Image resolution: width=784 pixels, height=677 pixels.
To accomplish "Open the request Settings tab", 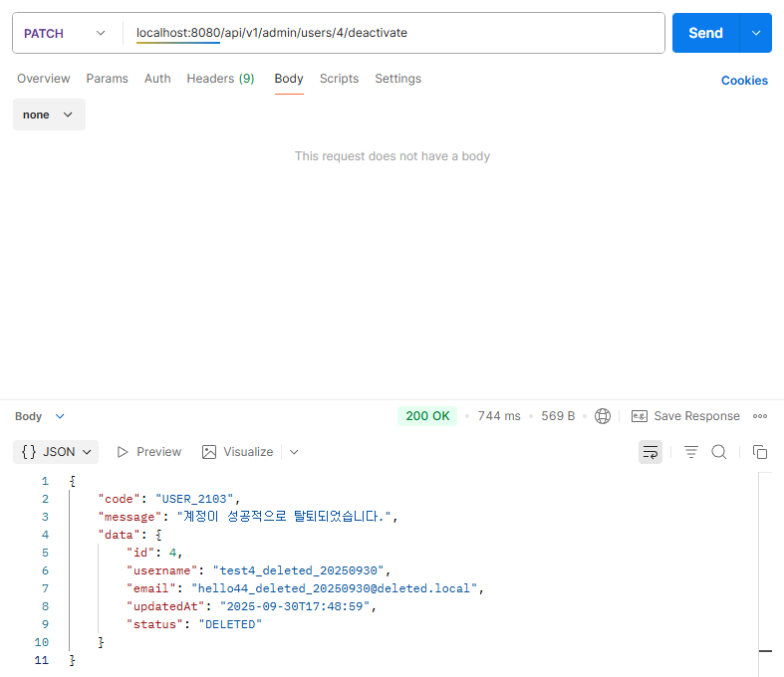I will 398,79.
